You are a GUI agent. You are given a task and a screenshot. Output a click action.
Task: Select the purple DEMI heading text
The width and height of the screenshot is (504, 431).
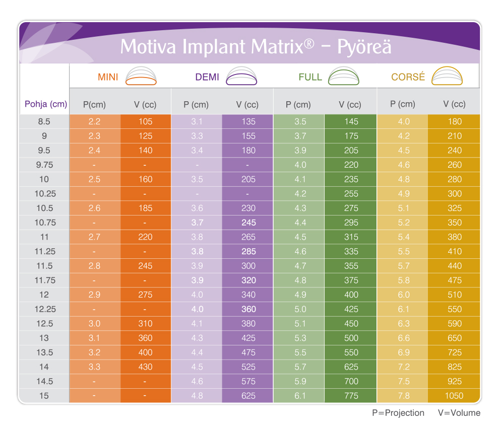click(x=207, y=78)
